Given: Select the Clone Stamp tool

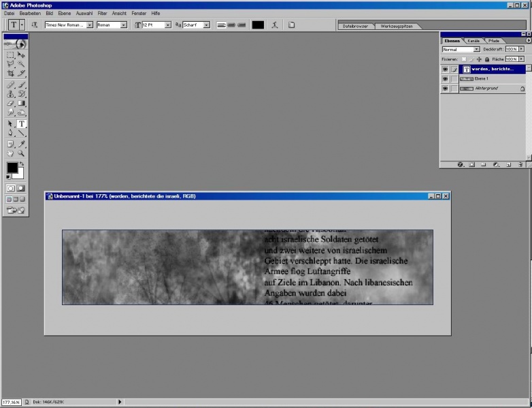Looking at the screenshot, I should tap(10, 94).
